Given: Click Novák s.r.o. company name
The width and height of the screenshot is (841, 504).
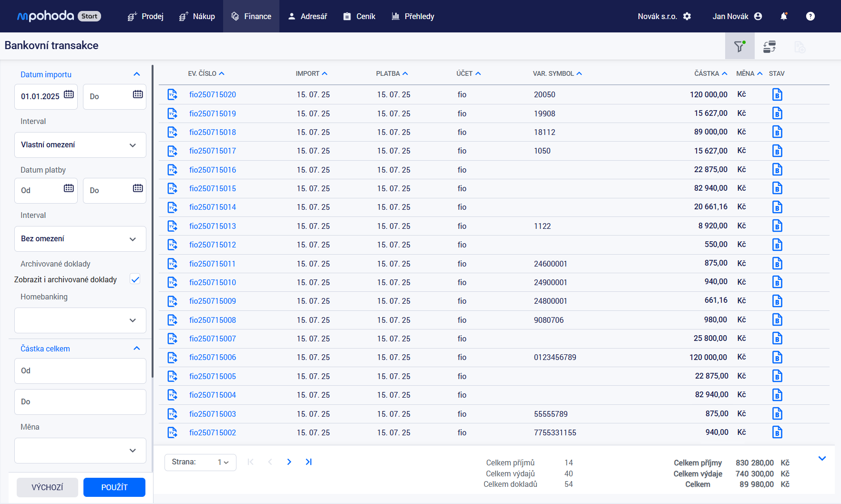Looking at the screenshot, I should pos(657,16).
